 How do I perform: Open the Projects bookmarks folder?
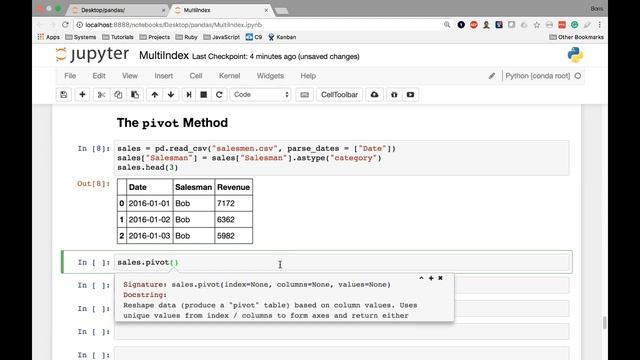[x=155, y=37]
